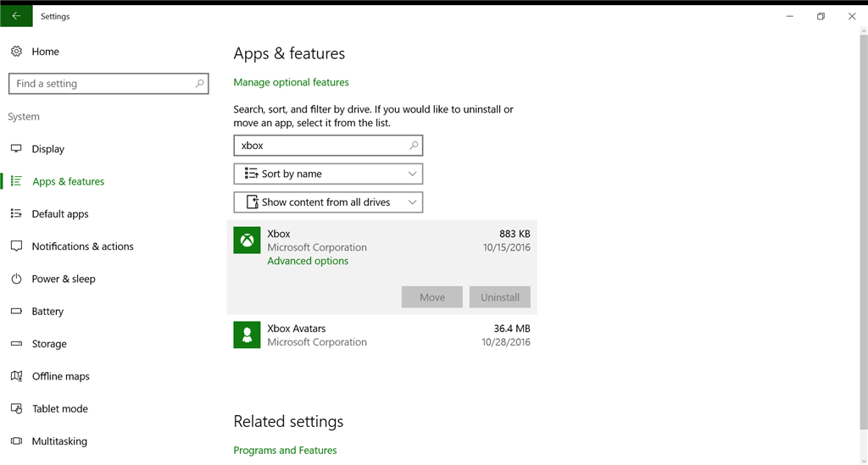Click the date 10/15/2016
The width and height of the screenshot is (868, 465).
[507, 247]
